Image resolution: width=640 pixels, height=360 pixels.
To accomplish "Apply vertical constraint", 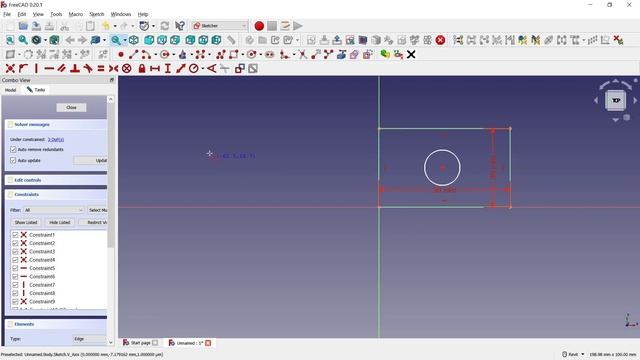I will pyautogui.click(x=36, y=69).
